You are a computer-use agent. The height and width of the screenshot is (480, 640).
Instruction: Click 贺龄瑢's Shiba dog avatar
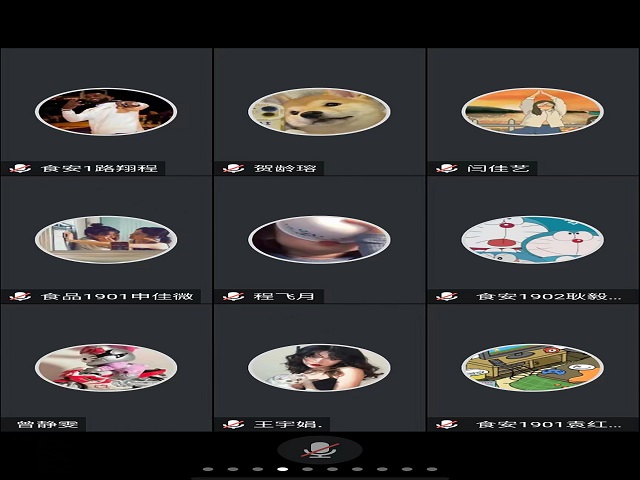click(319, 113)
